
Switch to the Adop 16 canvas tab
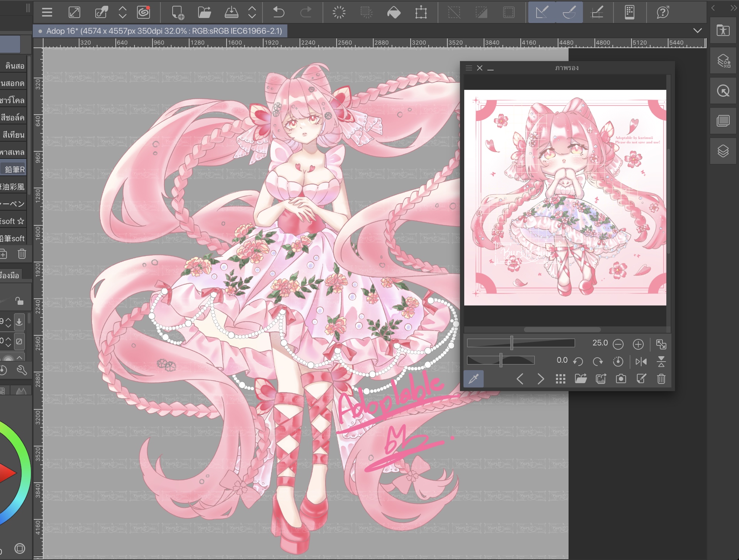160,31
